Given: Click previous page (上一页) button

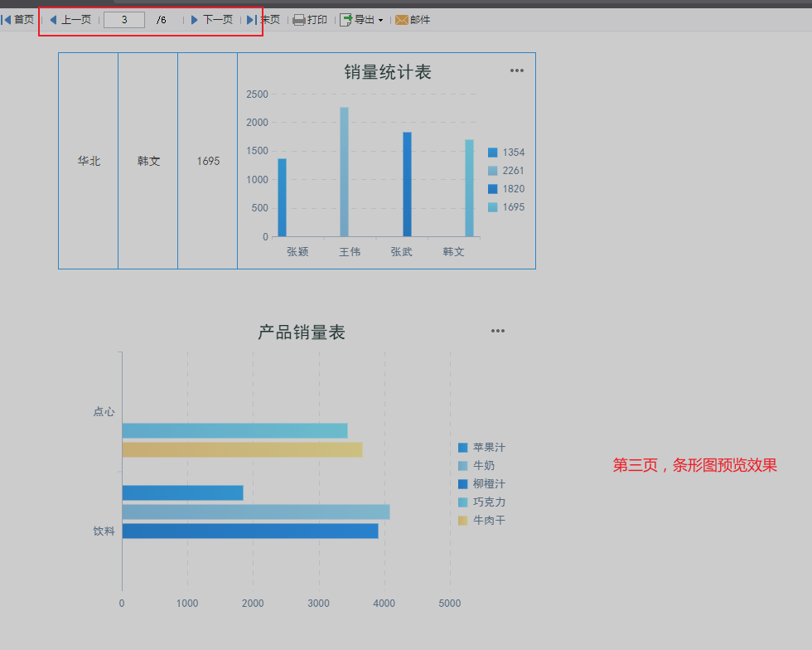Looking at the screenshot, I should click(x=70, y=20).
